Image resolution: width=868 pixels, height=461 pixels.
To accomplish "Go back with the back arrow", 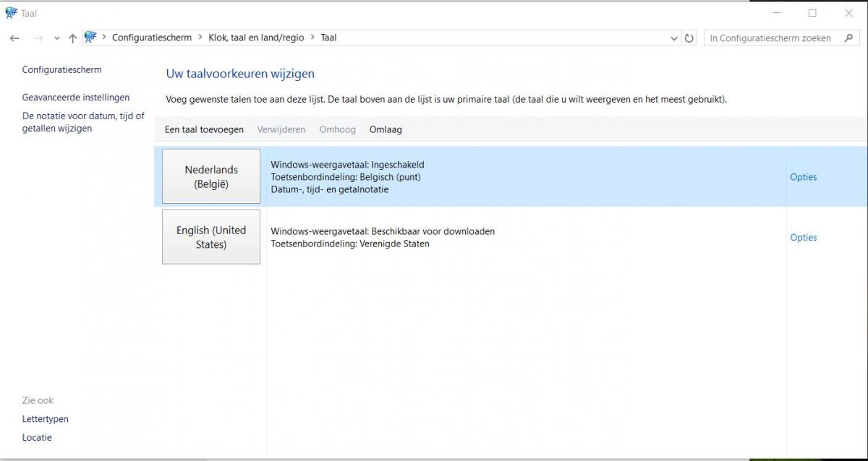I will click(x=14, y=38).
